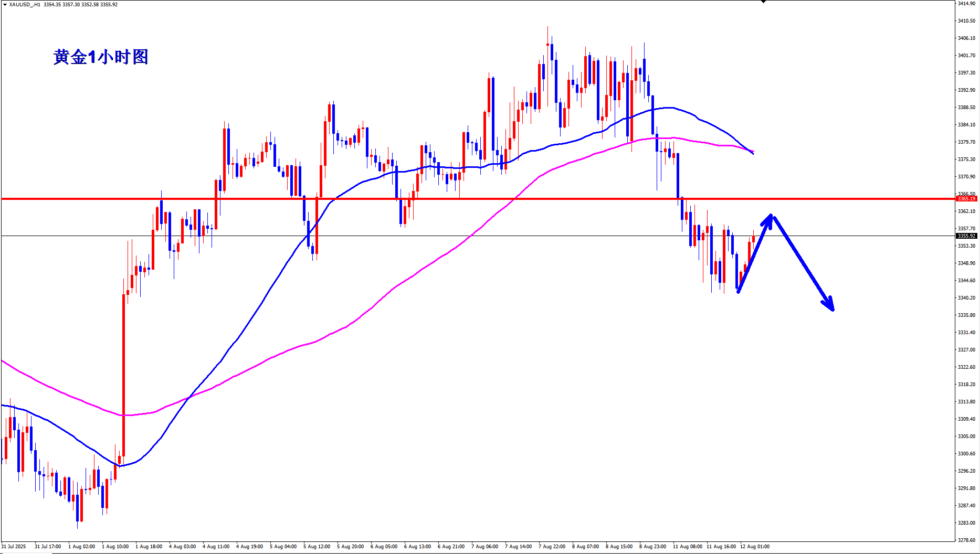Click the black 3355.92 current price label
Screen dimensions: 980x554
966,236
